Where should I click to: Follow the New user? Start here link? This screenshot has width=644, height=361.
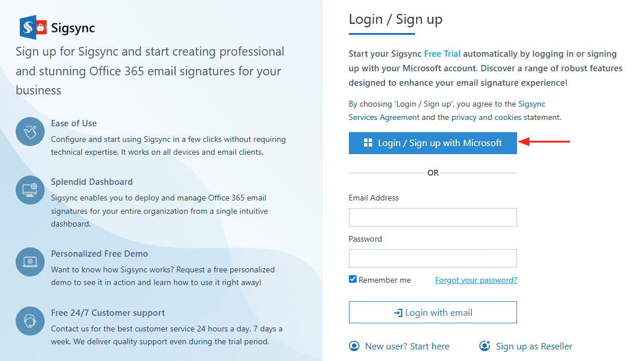(x=407, y=346)
